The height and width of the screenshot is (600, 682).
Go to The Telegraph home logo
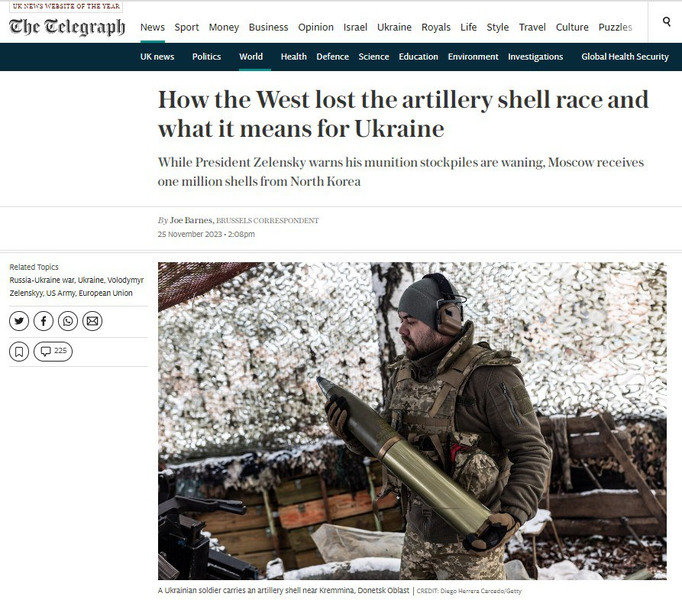[x=67, y=27]
